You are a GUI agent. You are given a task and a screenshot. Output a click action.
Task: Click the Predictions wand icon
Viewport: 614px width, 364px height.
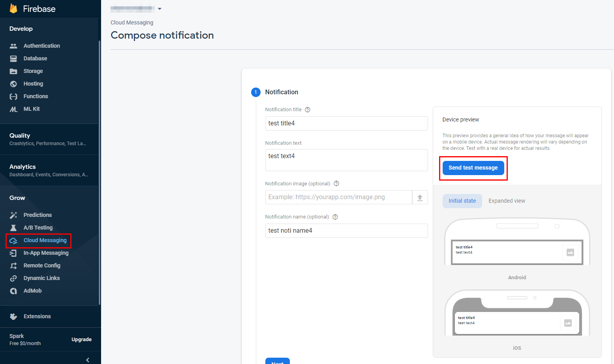click(13, 215)
